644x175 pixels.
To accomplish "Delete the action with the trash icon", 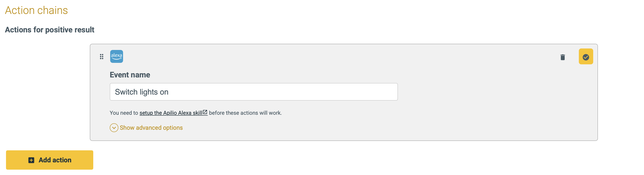I will click(x=563, y=57).
